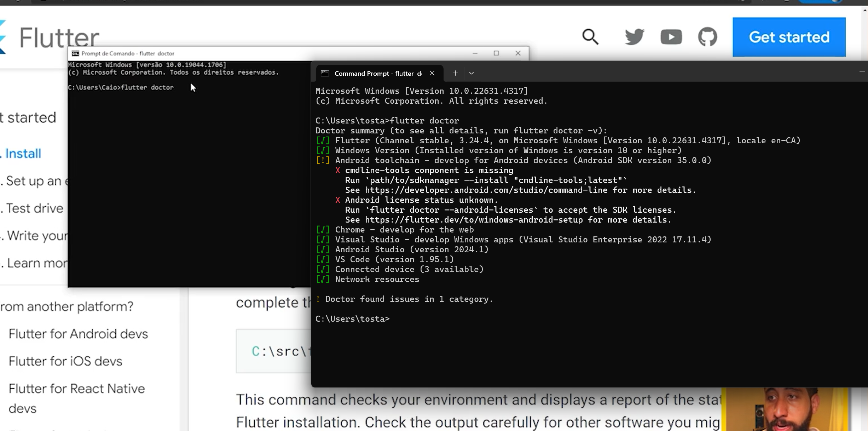
Task: Add a new terminal tab
Action: pos(455,73)
